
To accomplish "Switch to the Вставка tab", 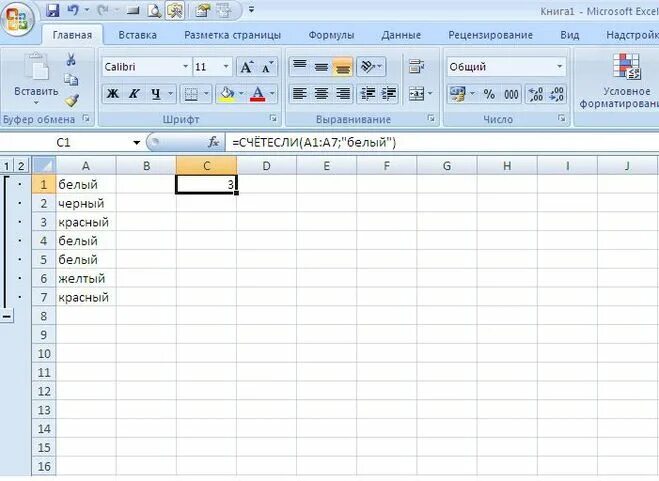I will 137,35.
